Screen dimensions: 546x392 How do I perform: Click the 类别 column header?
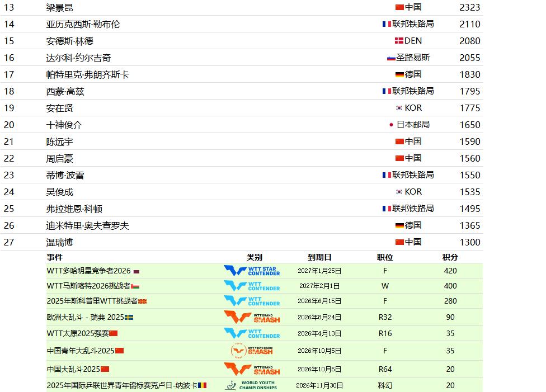(254, 257)
